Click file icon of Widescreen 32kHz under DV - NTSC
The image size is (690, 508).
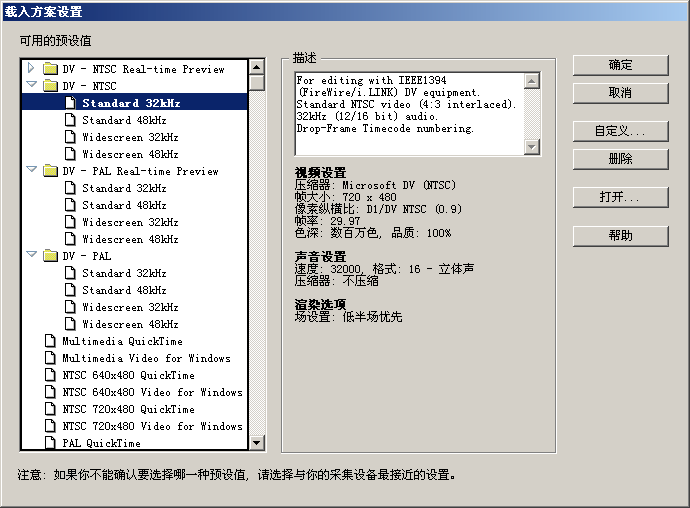[70, 137]
